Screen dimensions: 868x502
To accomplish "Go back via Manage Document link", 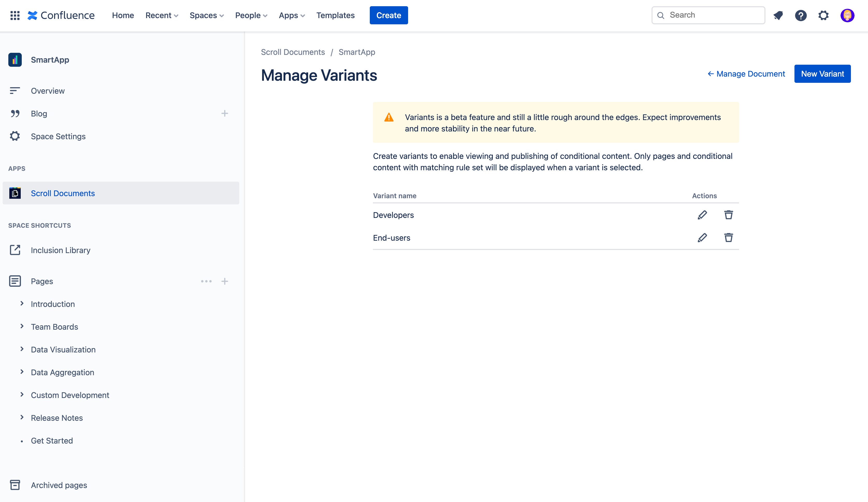I will pyautogui.click(x=746, y=74).
